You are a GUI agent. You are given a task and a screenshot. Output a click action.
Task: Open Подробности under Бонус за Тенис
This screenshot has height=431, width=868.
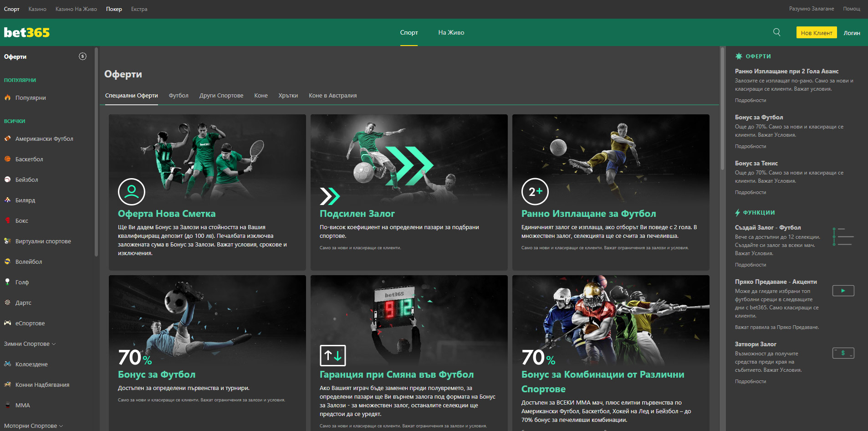[750, 192]
